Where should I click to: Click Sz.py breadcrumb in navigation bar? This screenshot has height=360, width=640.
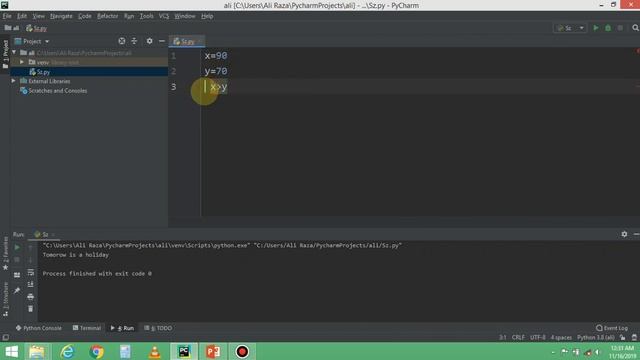click(36, 28)
